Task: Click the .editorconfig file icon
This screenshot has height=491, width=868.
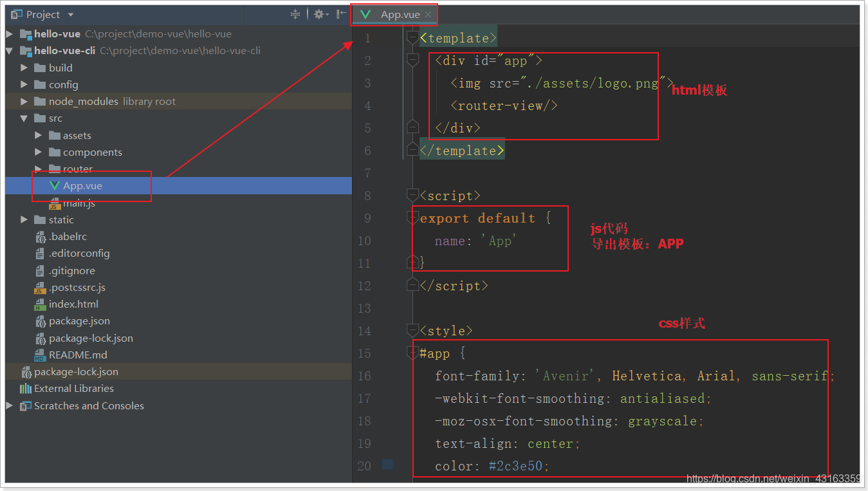Action: (41, 253)
